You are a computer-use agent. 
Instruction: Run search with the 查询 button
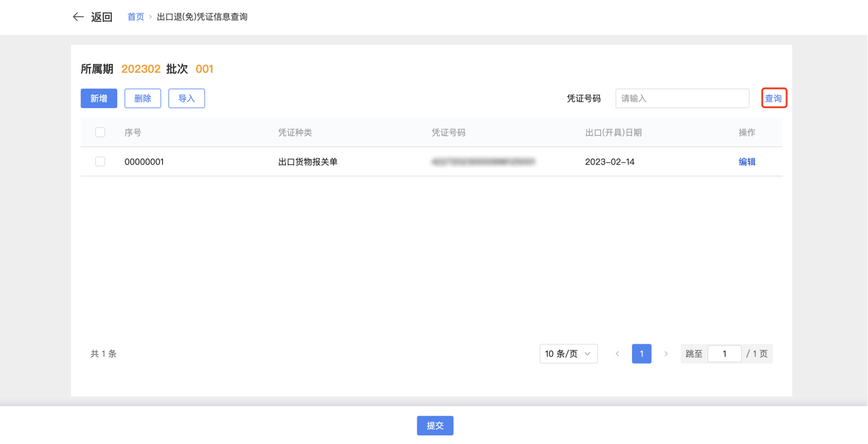pos(774,99)
